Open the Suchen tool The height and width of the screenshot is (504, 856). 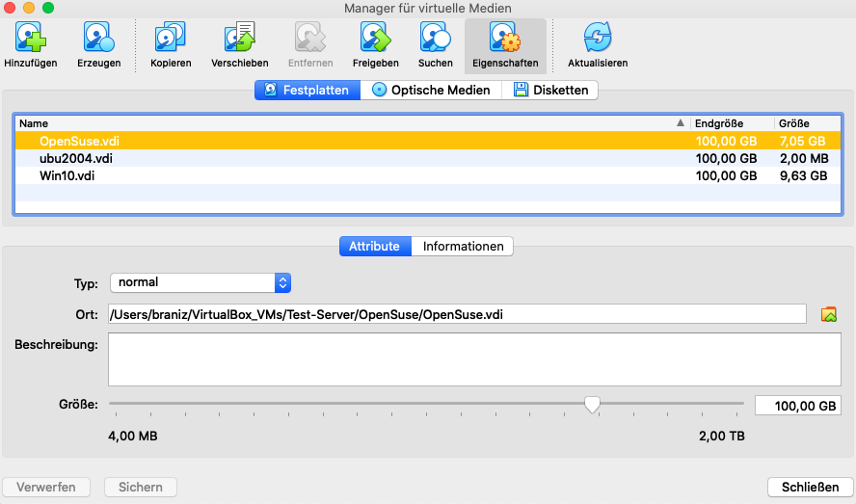(435, 39)
